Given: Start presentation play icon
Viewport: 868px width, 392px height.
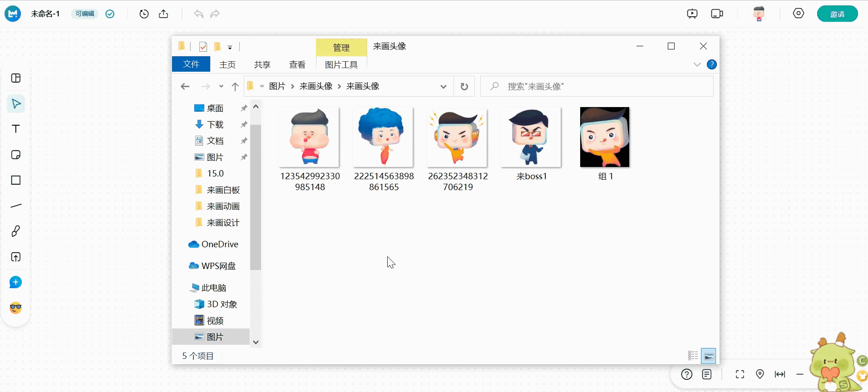Looking at the screenshot, I should click(692, 14).
